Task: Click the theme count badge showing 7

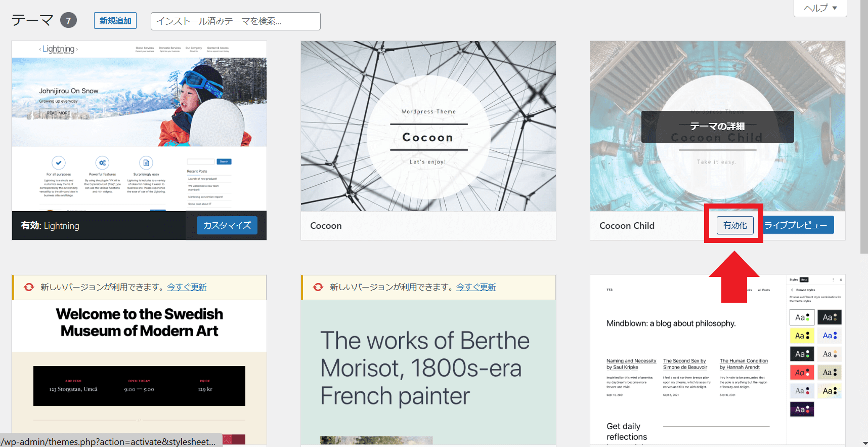Action: click(69, 21)
